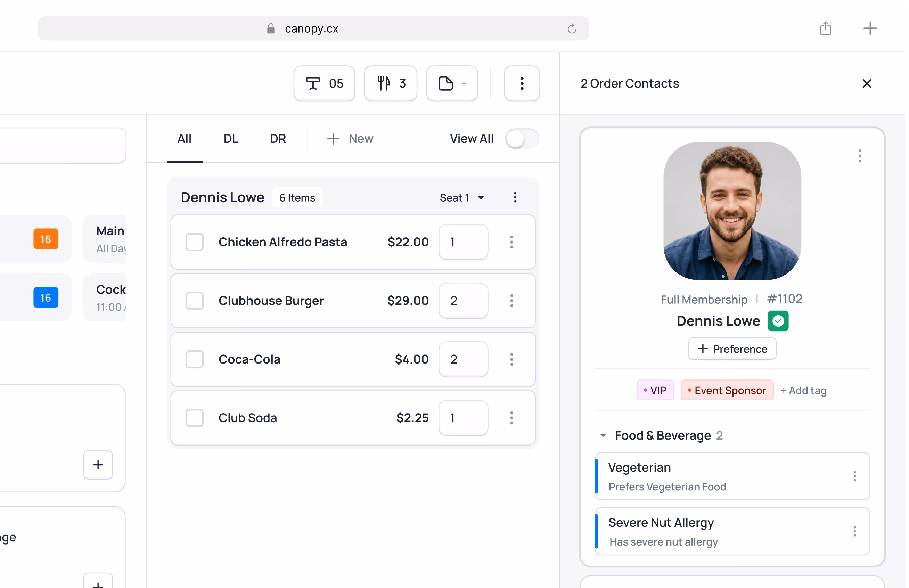Click the Add tag link
Image resolution: width=909 pixels, height=588 pixels.
[x=804, y=391]
